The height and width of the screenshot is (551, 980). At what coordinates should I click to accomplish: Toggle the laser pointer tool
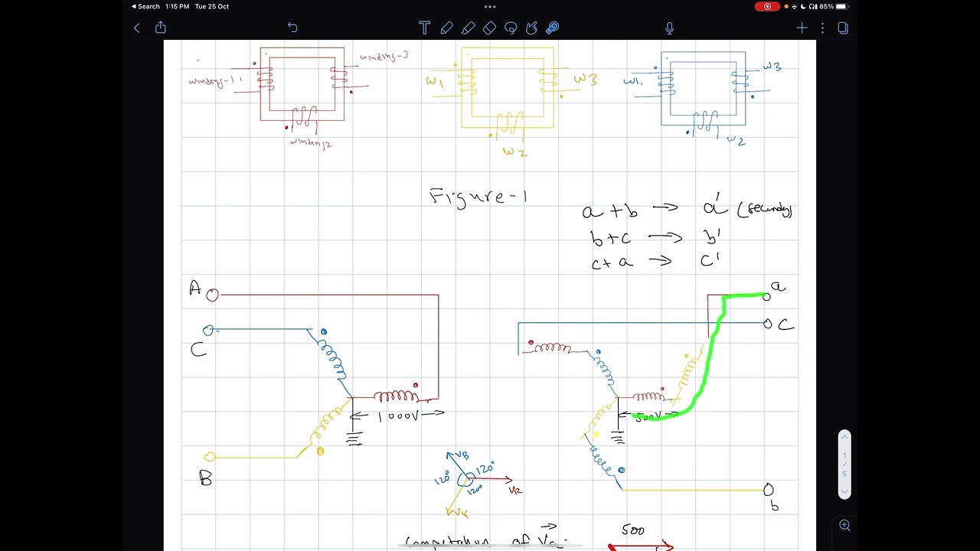(552, 28)
